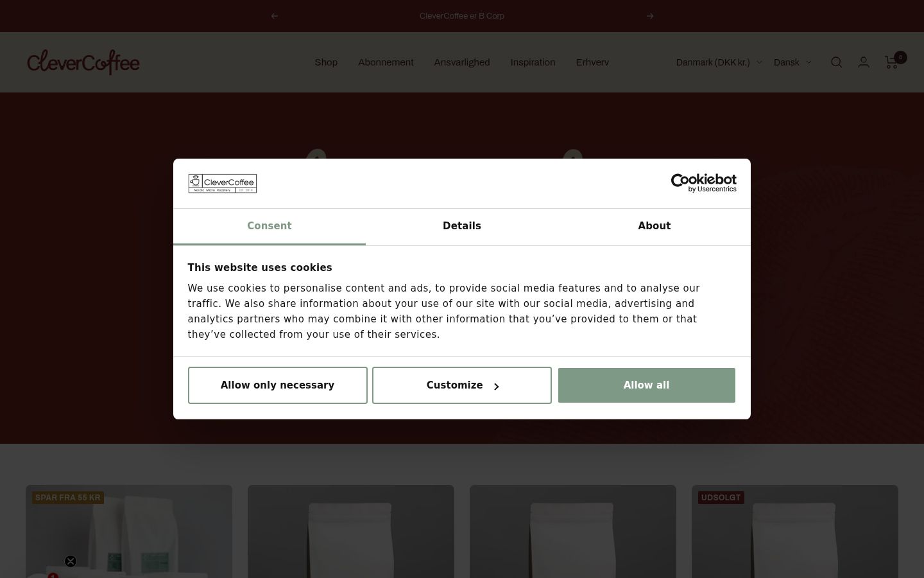Click the CleverCoffee er B Corp announcement
Screen dimensions: 924x578
462,16
